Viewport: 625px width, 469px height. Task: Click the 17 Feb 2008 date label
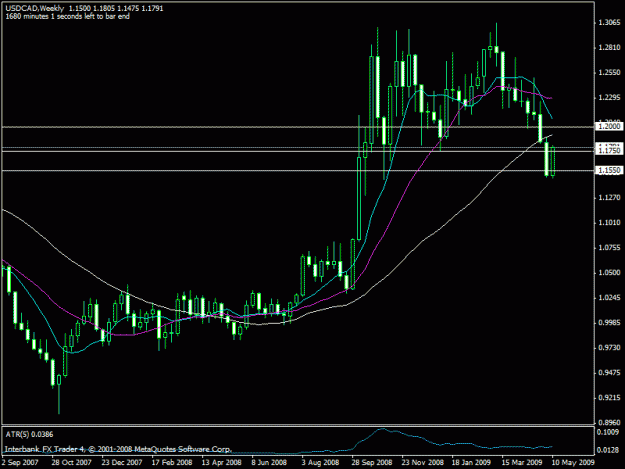coord(172,463)
